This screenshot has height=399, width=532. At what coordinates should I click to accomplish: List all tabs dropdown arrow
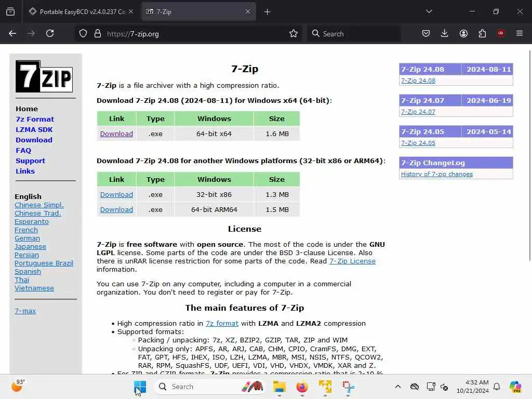429,11
